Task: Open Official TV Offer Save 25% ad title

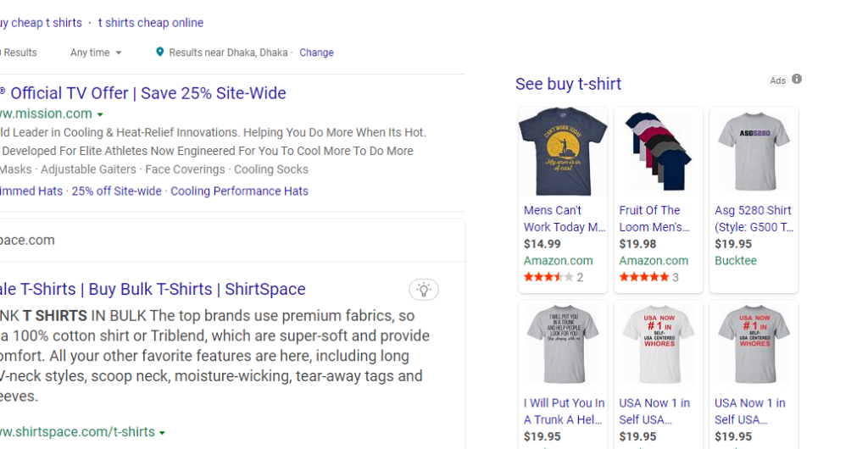Action: click(x=148, y=93)
